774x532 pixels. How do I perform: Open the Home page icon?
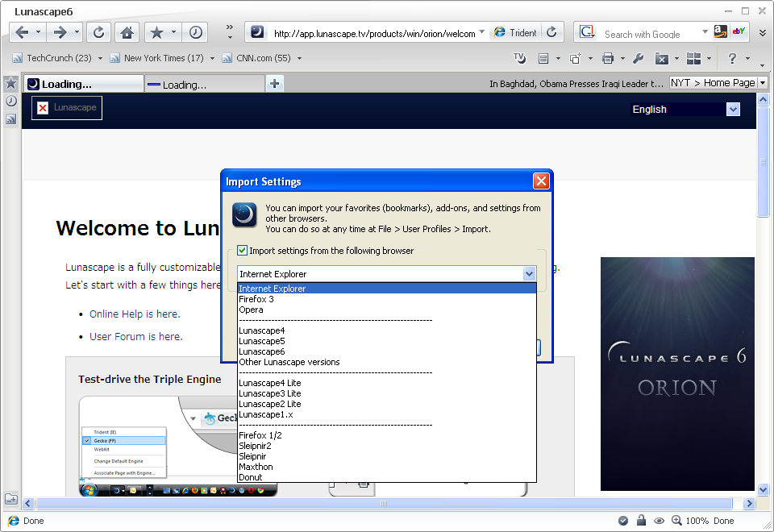tap(127, 32)
